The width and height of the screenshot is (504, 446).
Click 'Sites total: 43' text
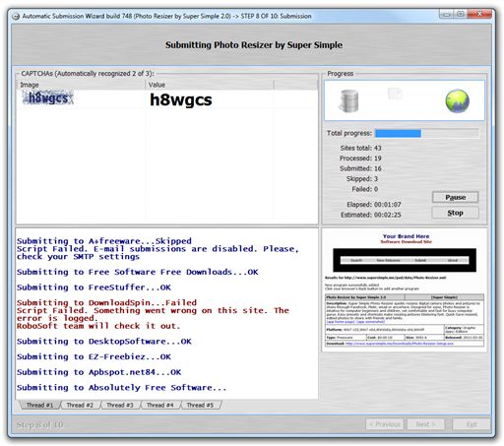360,148
